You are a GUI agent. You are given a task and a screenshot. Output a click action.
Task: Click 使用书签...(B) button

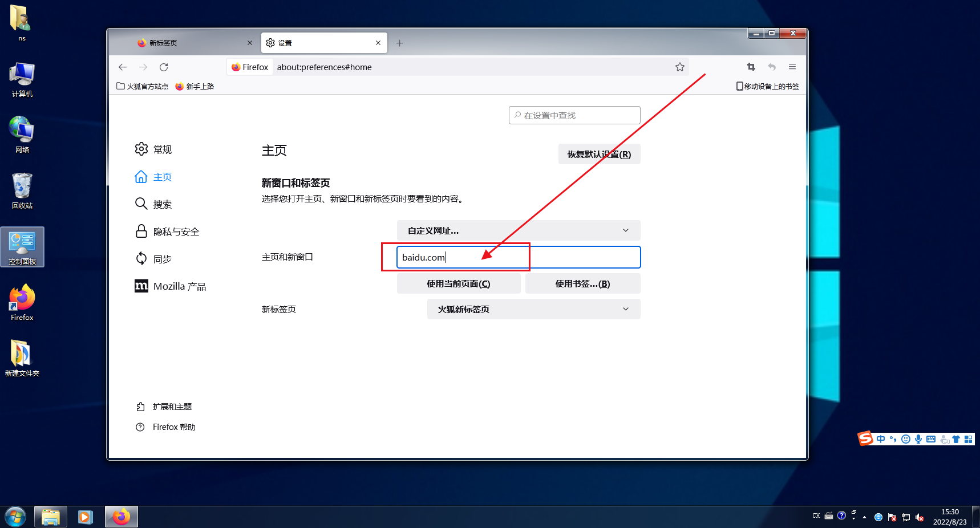(x=582, y=283)
